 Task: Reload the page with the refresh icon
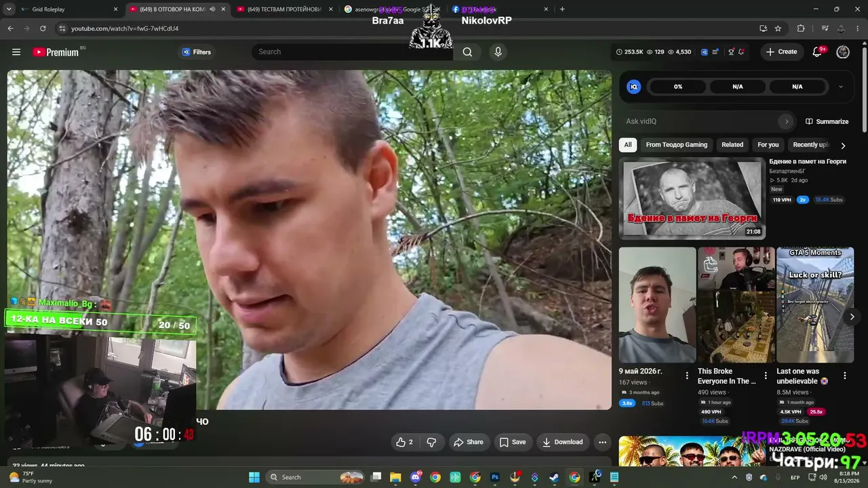click(43, 28)
